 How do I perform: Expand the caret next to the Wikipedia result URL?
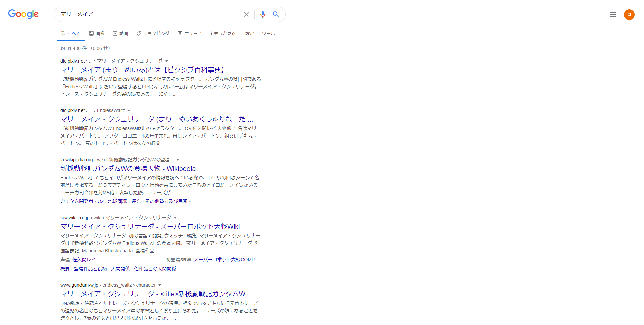pos(178,160)
